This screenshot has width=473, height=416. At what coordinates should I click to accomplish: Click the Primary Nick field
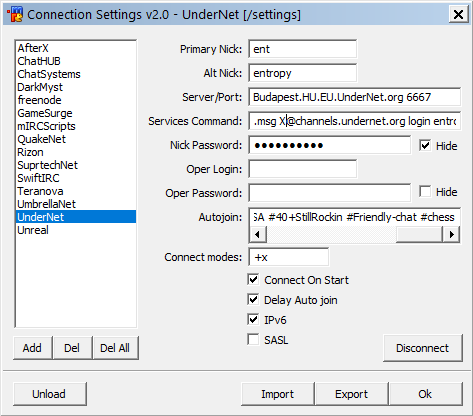click(x=302, y=49)
